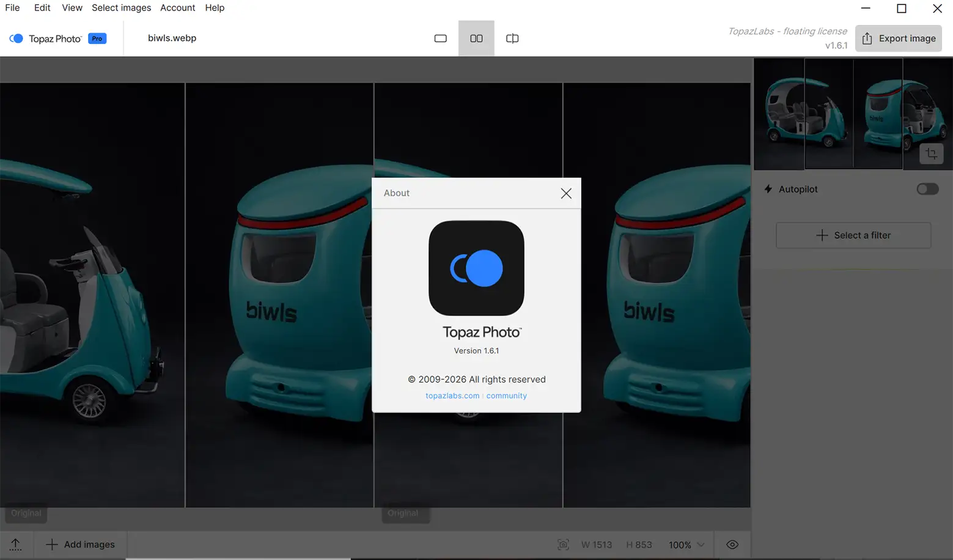Screen dimensions: 953x560
Task: Open the Select images menu
Action: click(x=121, y=8)
